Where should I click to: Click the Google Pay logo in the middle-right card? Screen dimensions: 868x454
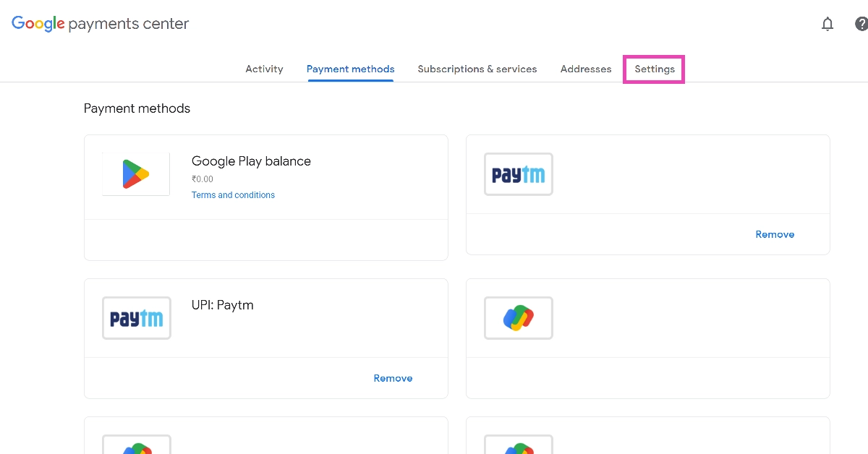click(518, 318)
